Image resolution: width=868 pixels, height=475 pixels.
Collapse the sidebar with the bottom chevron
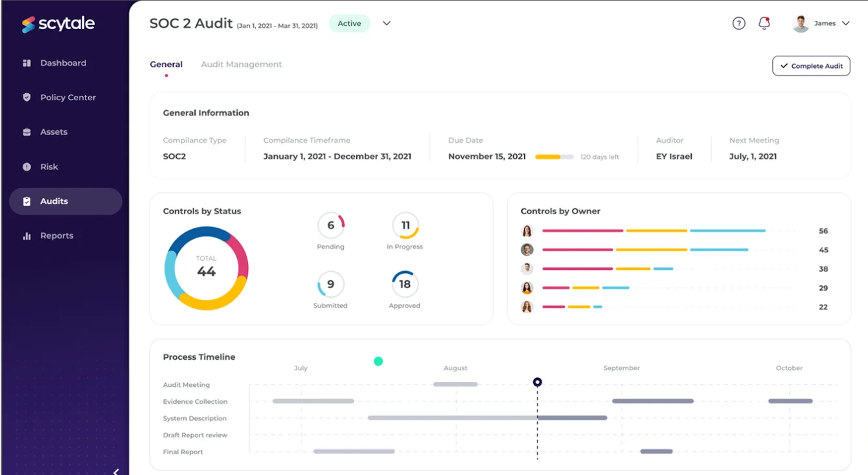point(116,471)
